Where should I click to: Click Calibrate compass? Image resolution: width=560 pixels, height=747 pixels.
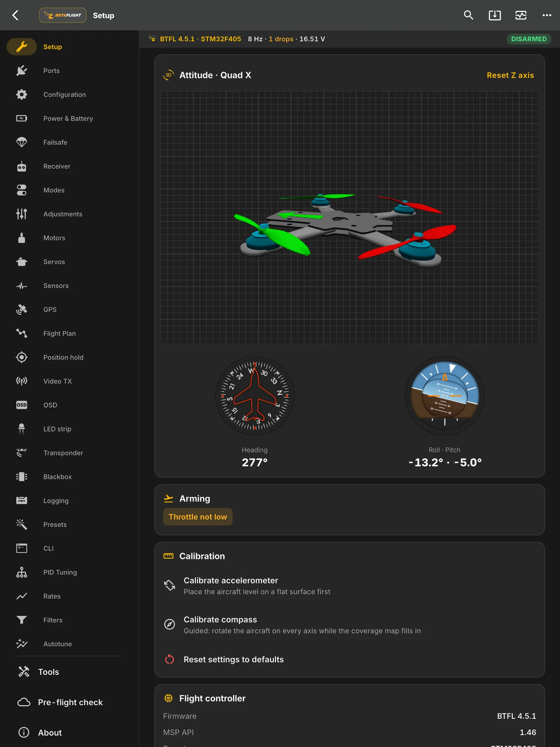349,625
